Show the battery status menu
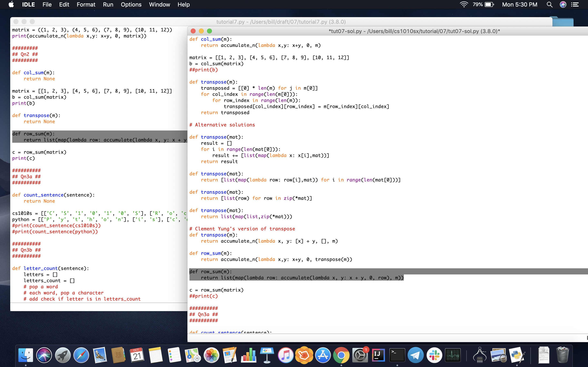This screenshot has width=588, height=367. pos(489,5)
